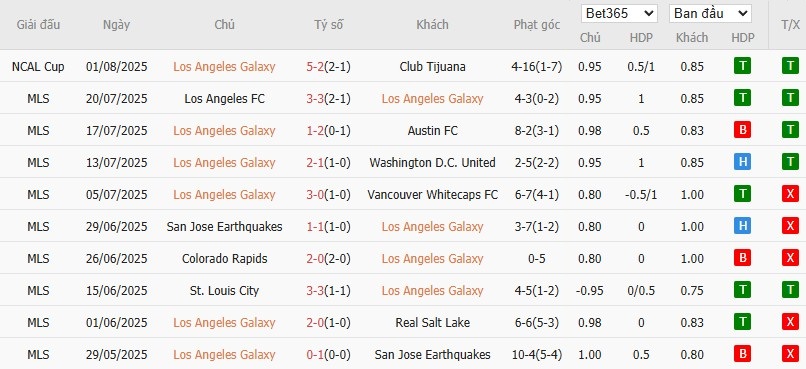
Task: Click red X badge in Real Salt Lake row
Action: pyautogui.click(x=790, y=322)
